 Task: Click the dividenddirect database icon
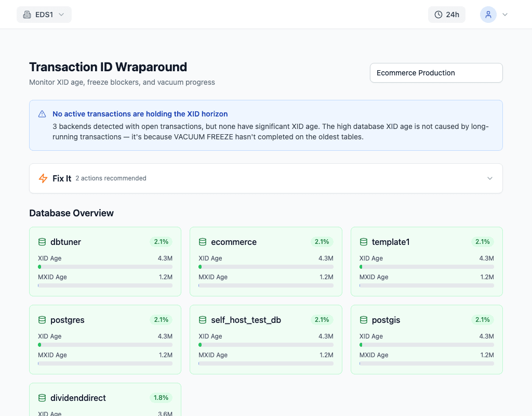pyautogui.click(x=42, y=398)
